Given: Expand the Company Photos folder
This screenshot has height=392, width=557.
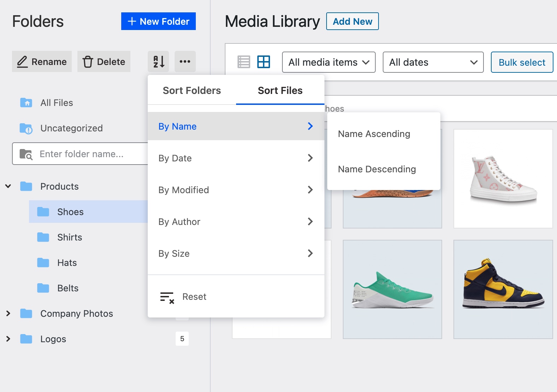Looking at the screenshot, I should (x=8, y=313).
